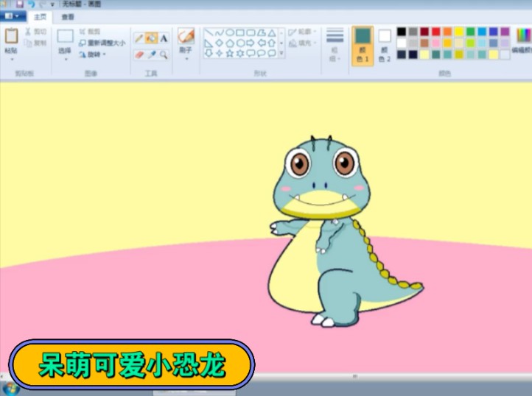Select the Pencil tool

click(139, 38)
